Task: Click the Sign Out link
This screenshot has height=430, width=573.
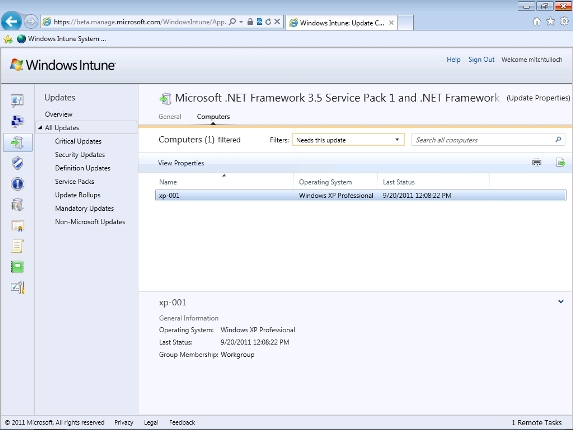Action: (481, 60)
